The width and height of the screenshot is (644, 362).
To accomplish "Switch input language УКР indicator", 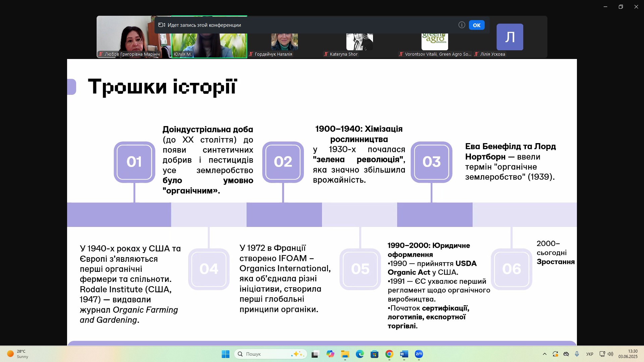I will click(x=590, y=354).
